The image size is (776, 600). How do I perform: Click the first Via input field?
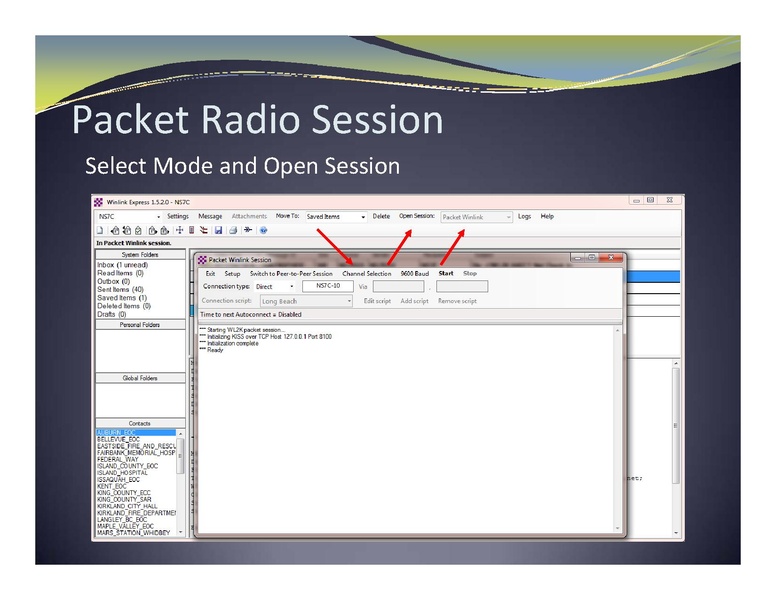(x=398, y=286)
